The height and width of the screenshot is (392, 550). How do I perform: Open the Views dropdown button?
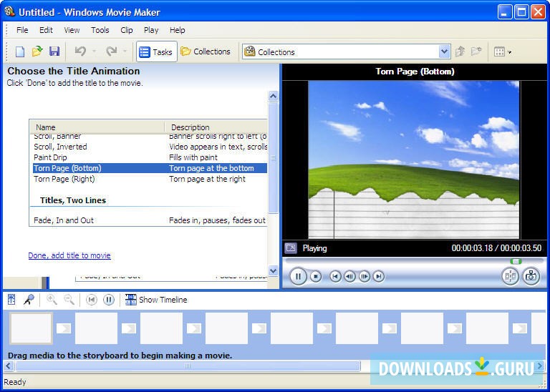502,52
